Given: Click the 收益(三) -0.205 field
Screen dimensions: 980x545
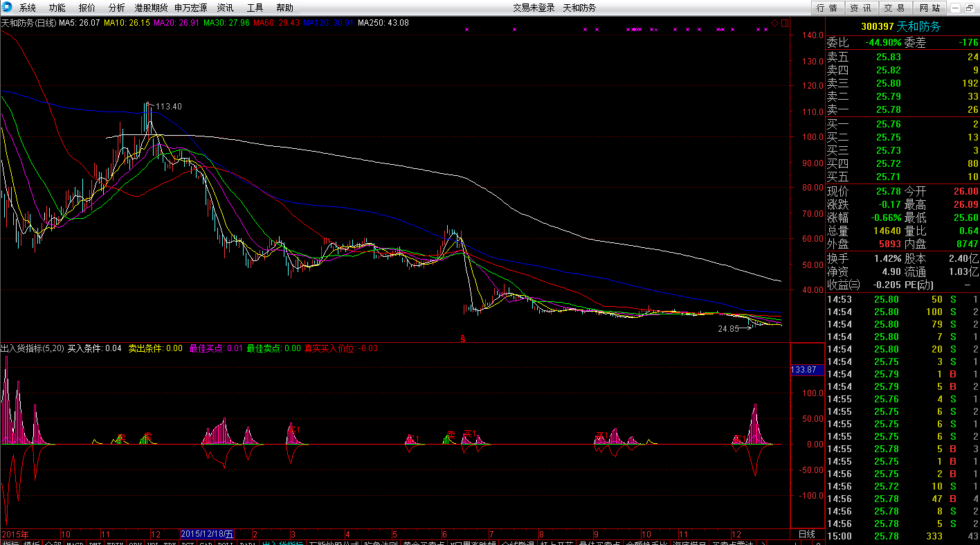Looking at the screenshot, I should [864, 285].
